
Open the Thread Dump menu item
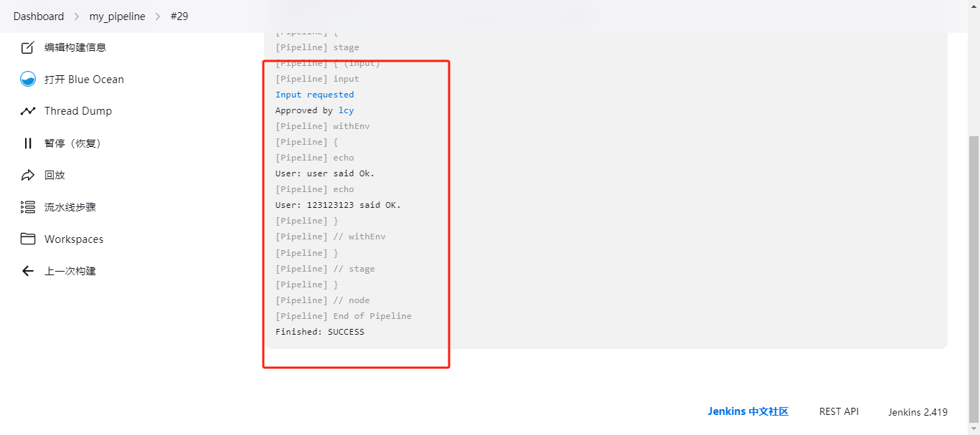coord(77,111)
